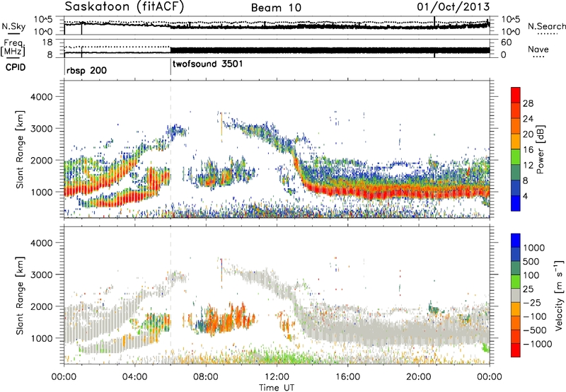The height and width of the screenshot is (392, 566).
Task: Click the '12:00' time axis label
Action: point(277,377)
